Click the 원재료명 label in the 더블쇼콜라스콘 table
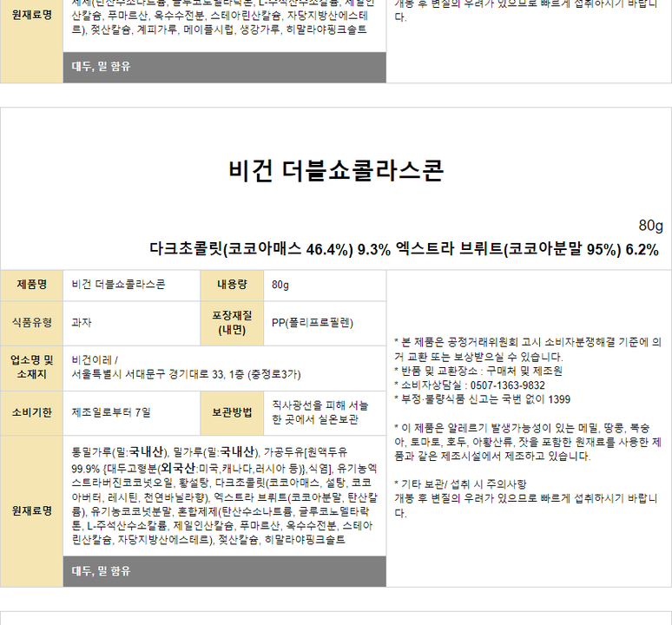 click(x=32, y=511)
